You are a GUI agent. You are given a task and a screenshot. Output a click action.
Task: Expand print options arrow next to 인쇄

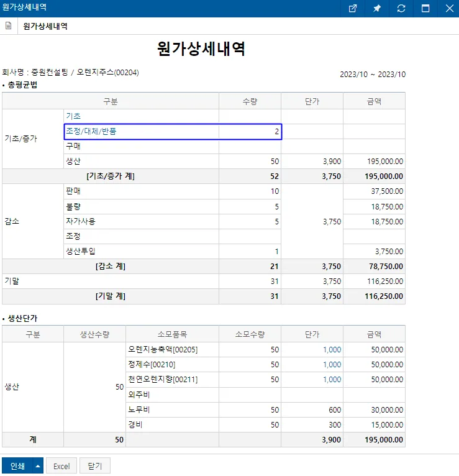pyautogui.click(x=38, y=466)
